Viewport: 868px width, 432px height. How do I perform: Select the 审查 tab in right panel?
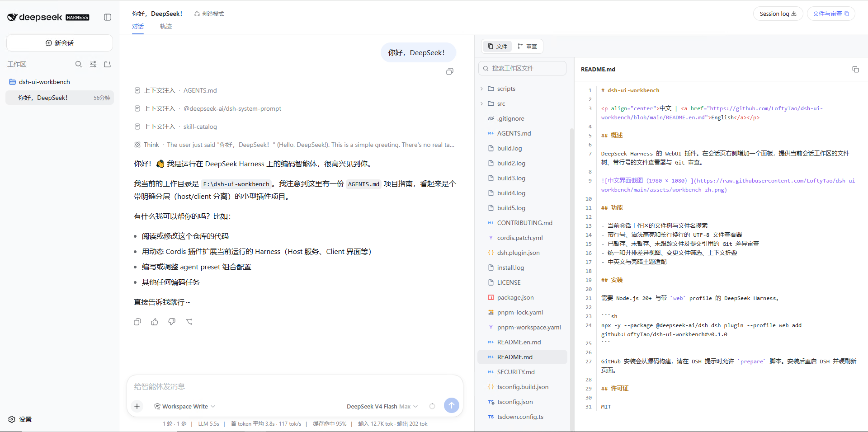[527, 46]
